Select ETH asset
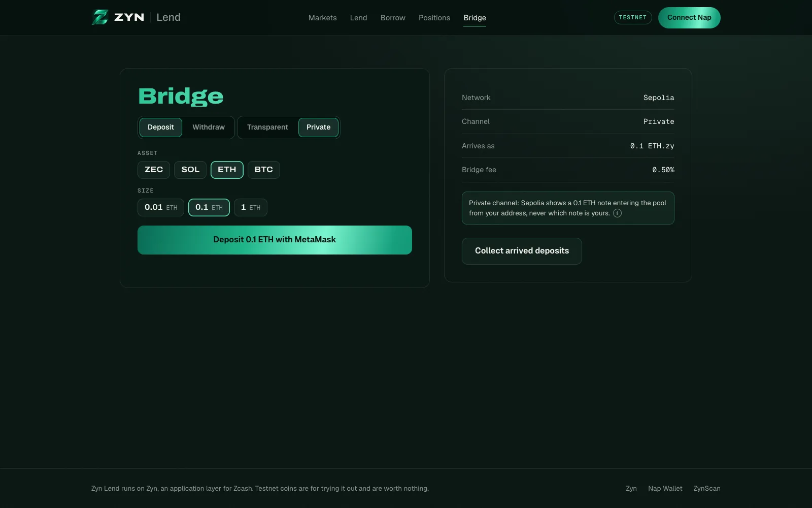The height and width of the screenshot is (508, 812). click(227, 170)
